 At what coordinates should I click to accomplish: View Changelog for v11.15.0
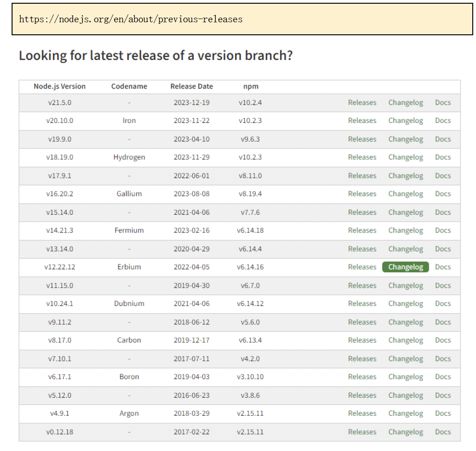(405, 285)
